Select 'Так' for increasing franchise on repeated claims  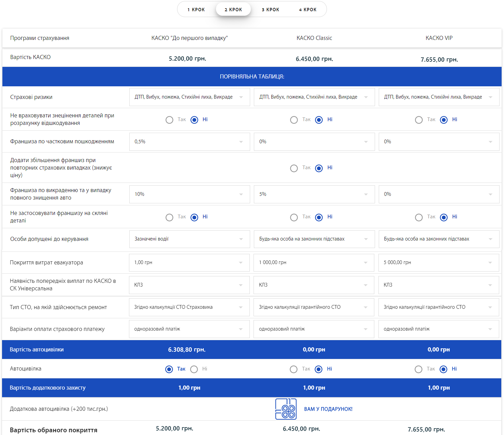click(x=294, y=168)
